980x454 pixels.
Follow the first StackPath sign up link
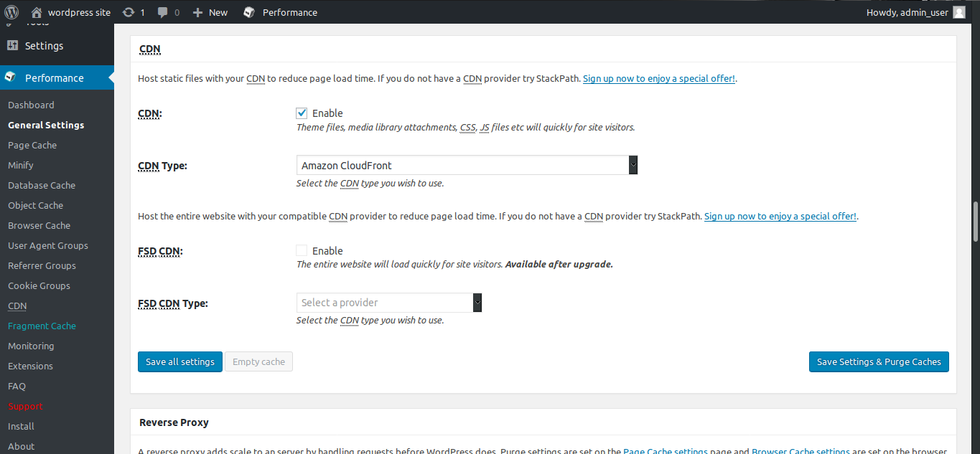(x=659, y=79)
